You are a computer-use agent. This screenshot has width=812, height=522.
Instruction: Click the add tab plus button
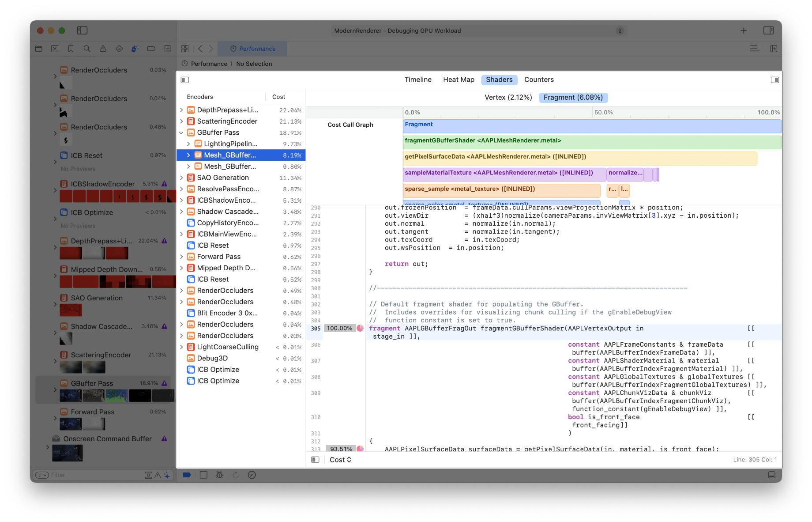(744, 30)
